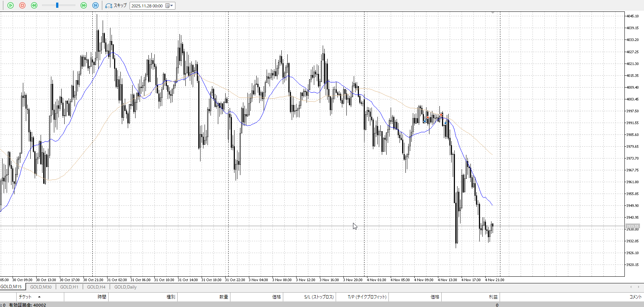Open the calendar dropdown beside the date
This screenshot has height=307, width=644.
[169, 6]
